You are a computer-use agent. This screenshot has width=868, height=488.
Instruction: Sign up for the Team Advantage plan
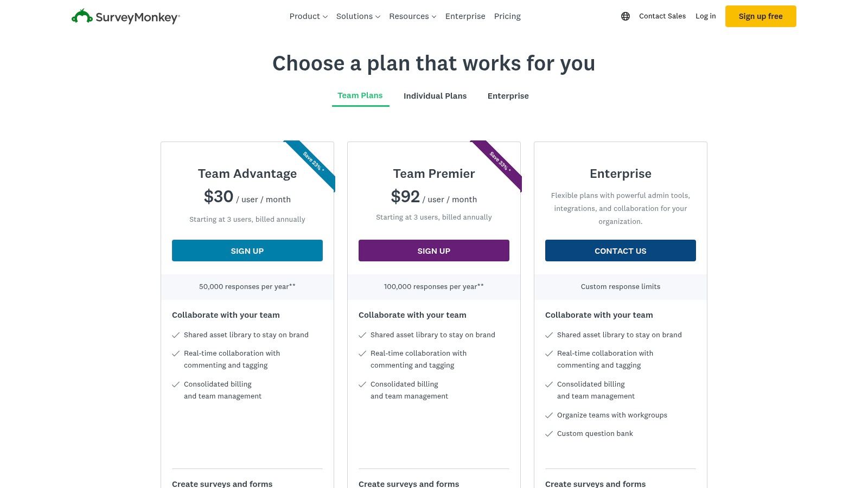[247, 251]
